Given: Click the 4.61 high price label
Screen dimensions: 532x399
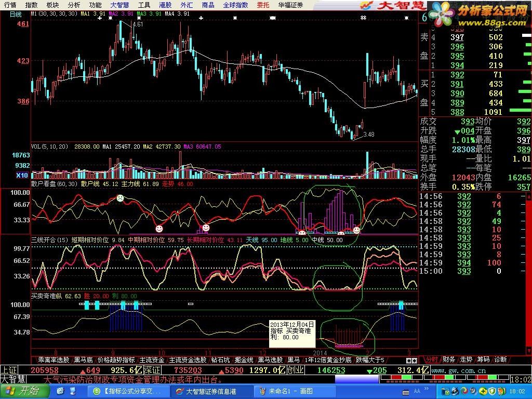Looking at the screenshot, I should click(x=138, y=24).
